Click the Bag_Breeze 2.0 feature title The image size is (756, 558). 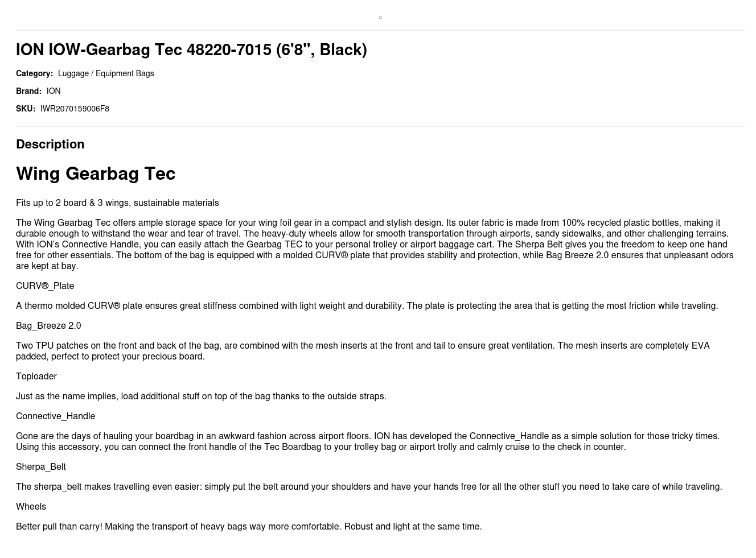[48, 325]
